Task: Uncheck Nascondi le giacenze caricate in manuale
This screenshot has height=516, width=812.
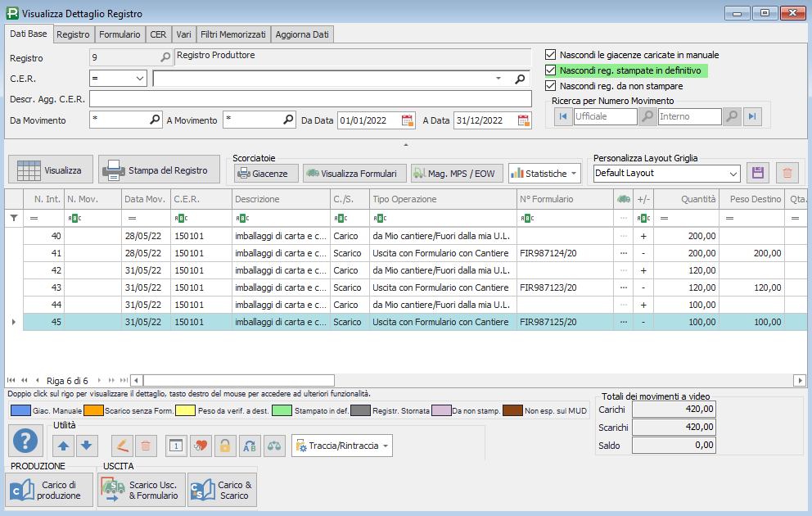Action: [550, 55]
